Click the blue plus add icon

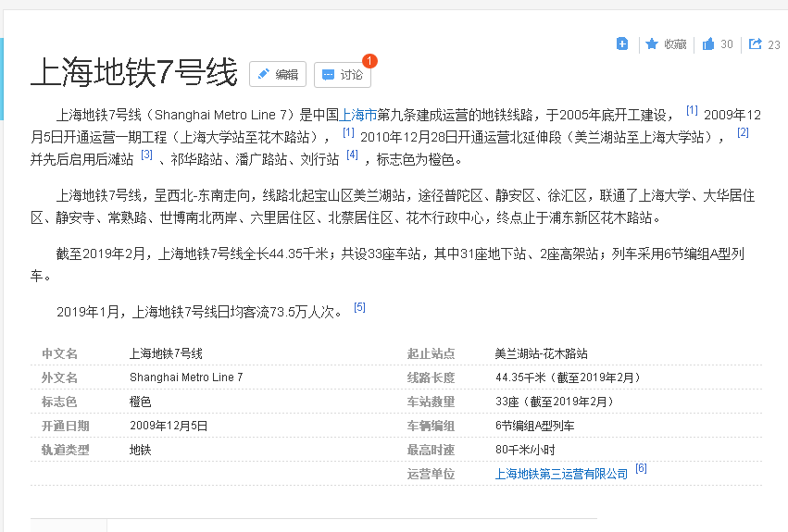(622, 43)
